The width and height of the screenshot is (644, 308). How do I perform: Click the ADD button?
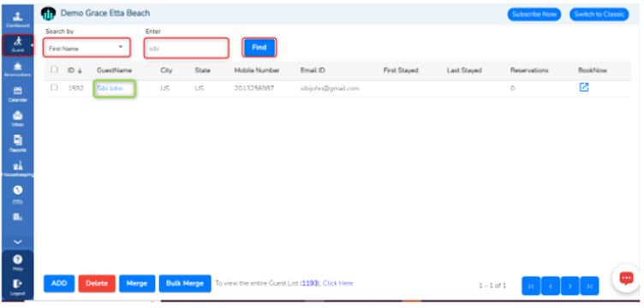pos(59,283)
